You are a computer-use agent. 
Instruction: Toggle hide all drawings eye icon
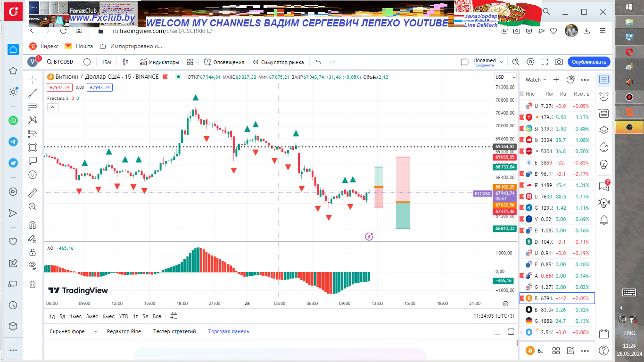click(x=33, y=265)
